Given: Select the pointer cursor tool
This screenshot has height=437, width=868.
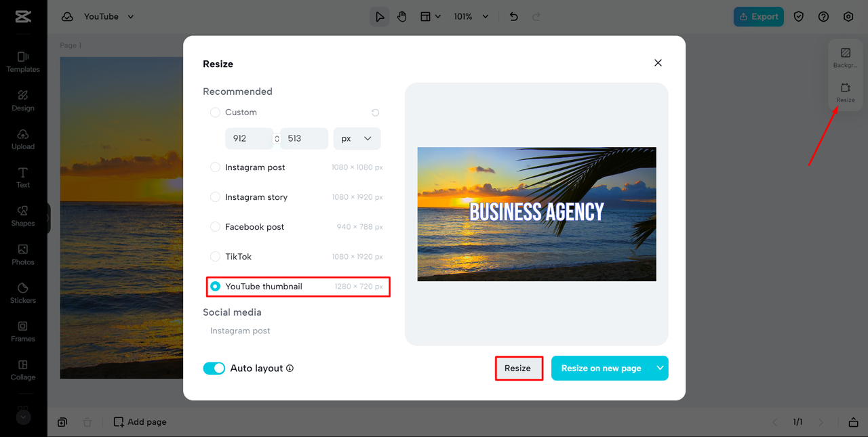Looking at the screenshot, I should [380, 16].
